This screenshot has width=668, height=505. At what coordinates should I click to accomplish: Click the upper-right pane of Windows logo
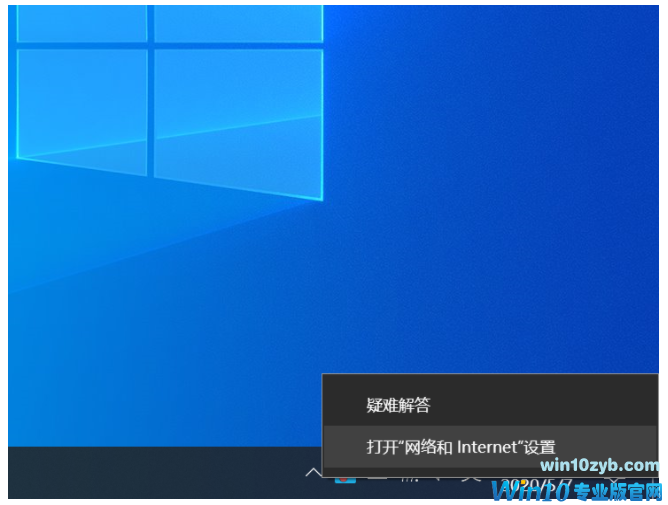click(238, 20)
